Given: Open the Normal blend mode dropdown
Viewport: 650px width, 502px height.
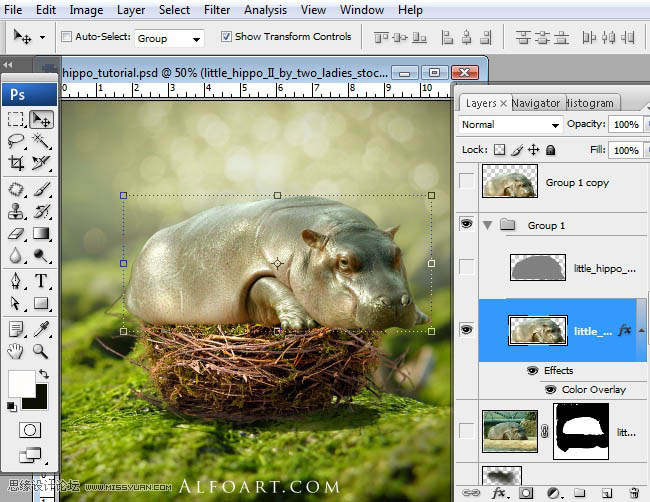Looking at the screenshot, I should coord(510,125).
